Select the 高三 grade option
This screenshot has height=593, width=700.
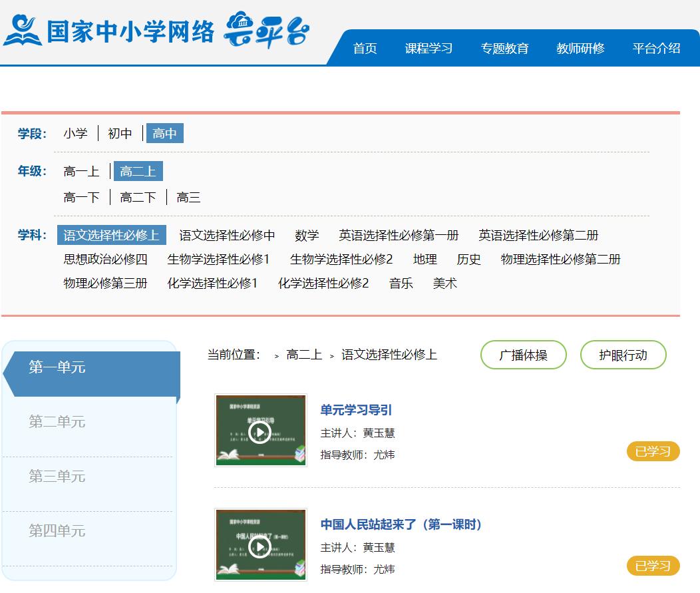point(188,198)
